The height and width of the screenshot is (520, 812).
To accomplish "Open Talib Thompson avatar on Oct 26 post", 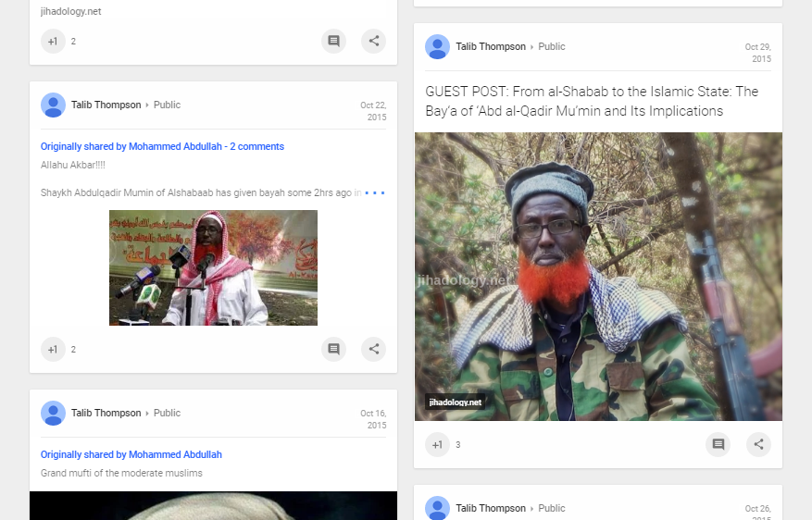I will point(438,508).
